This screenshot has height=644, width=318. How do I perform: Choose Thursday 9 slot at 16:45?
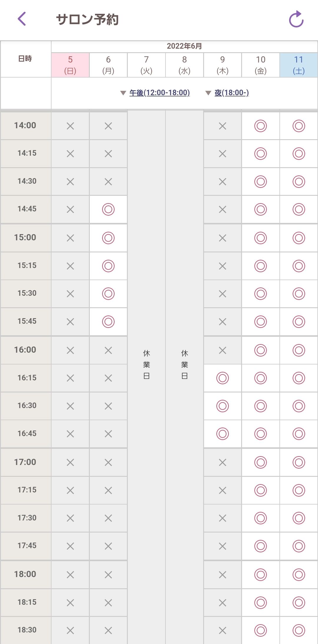[x=223, y=434]
